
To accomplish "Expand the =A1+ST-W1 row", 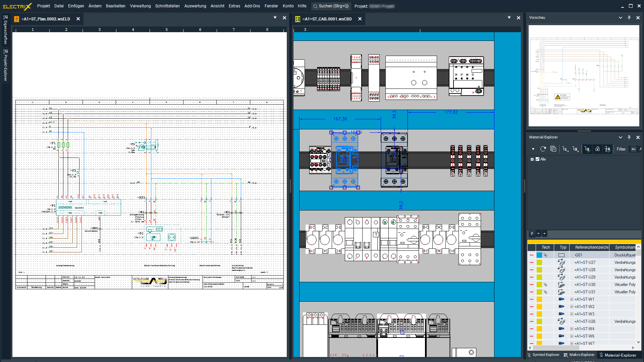I will 572,299.
